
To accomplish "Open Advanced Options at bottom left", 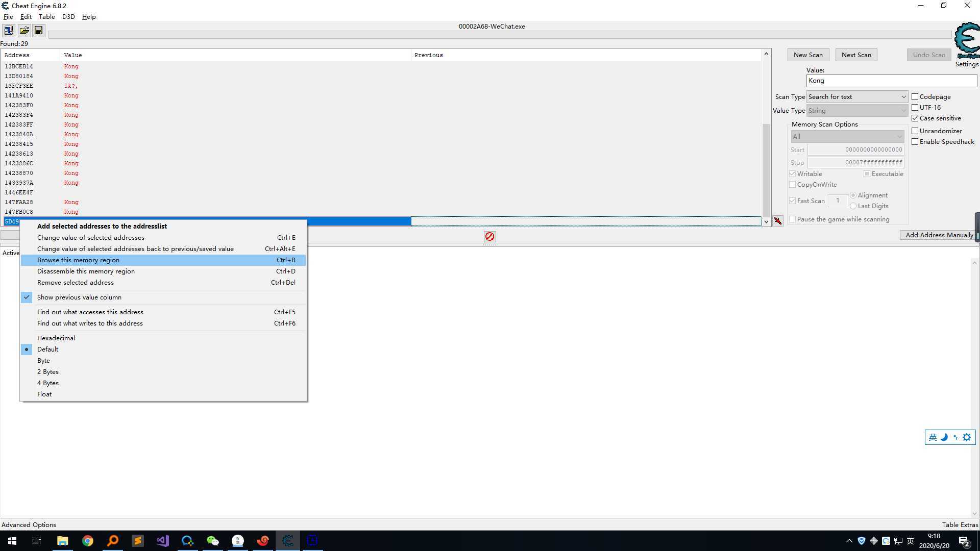I will [29, 524].
